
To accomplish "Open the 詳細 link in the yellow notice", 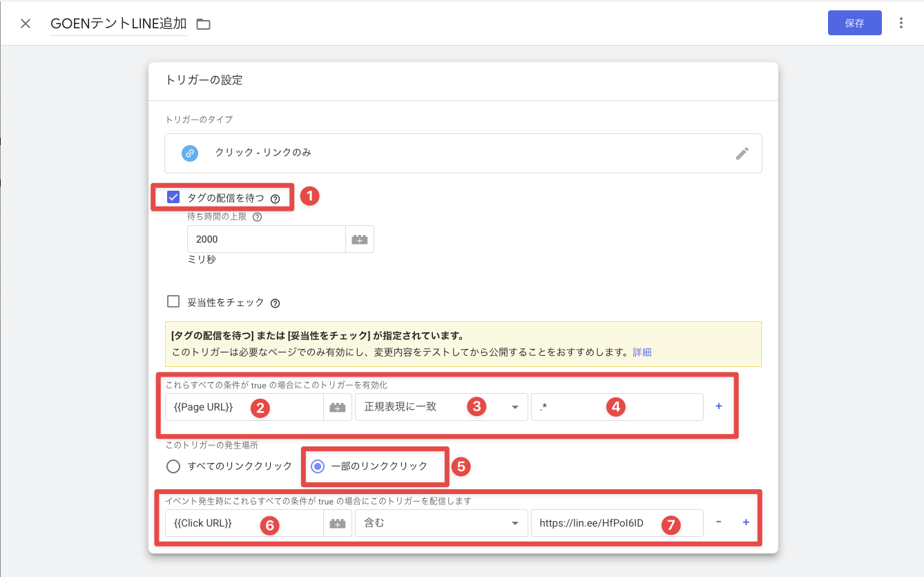I will [642, 352].
